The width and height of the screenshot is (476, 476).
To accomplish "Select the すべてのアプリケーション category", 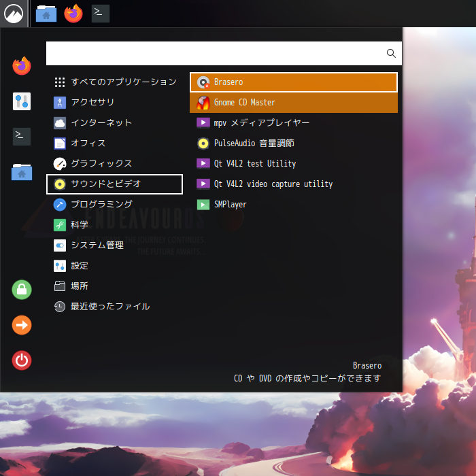I will point(114,82).
